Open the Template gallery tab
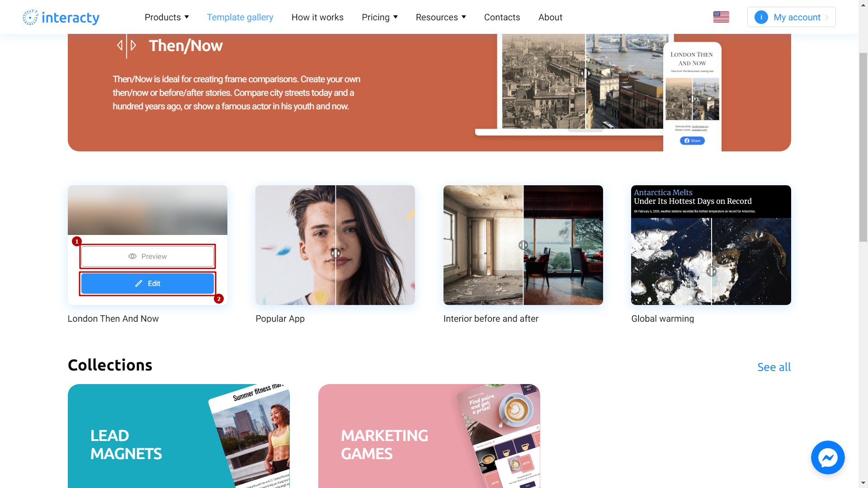Image resolution: width=868 pixels, height=488 pixels. [x=240, y=17]
